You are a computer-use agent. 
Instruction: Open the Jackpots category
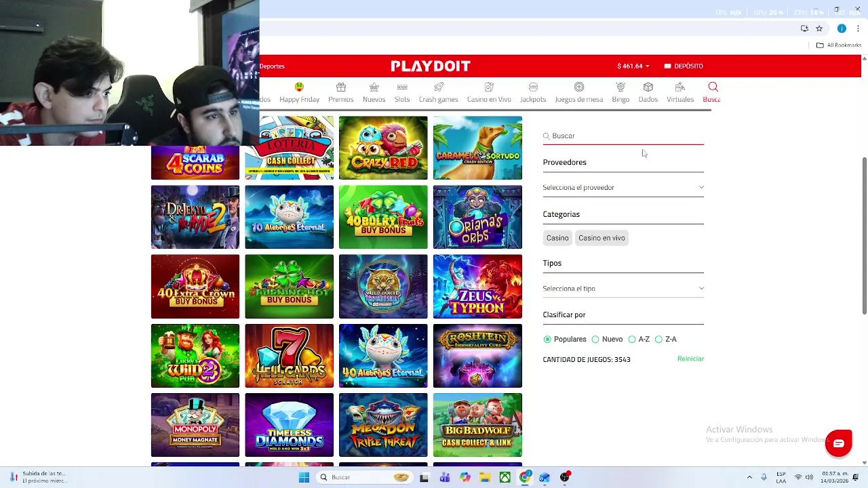click(x=533, y=93)
